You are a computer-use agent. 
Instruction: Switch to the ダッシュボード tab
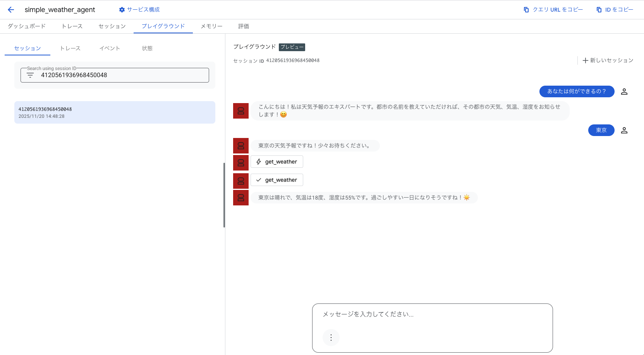pyautogui.click(x=27, y=26)
